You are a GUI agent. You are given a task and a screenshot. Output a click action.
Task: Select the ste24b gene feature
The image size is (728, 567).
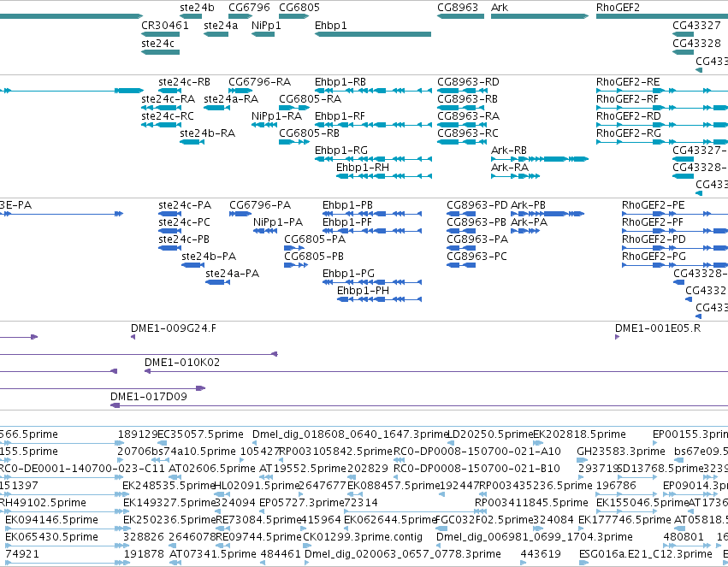coord(191,16)
